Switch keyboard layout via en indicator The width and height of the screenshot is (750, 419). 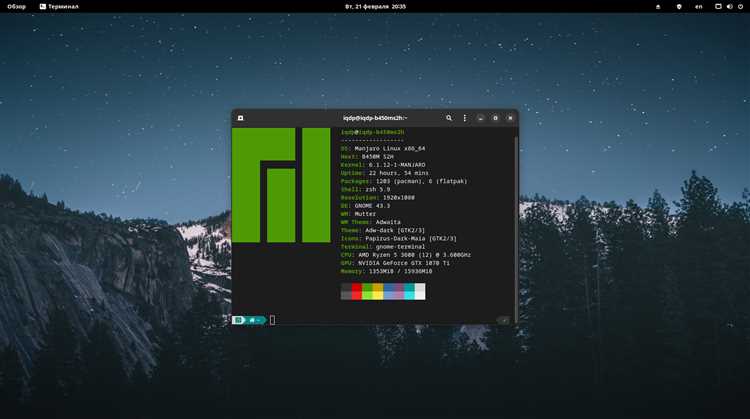(x=699, y=7)
